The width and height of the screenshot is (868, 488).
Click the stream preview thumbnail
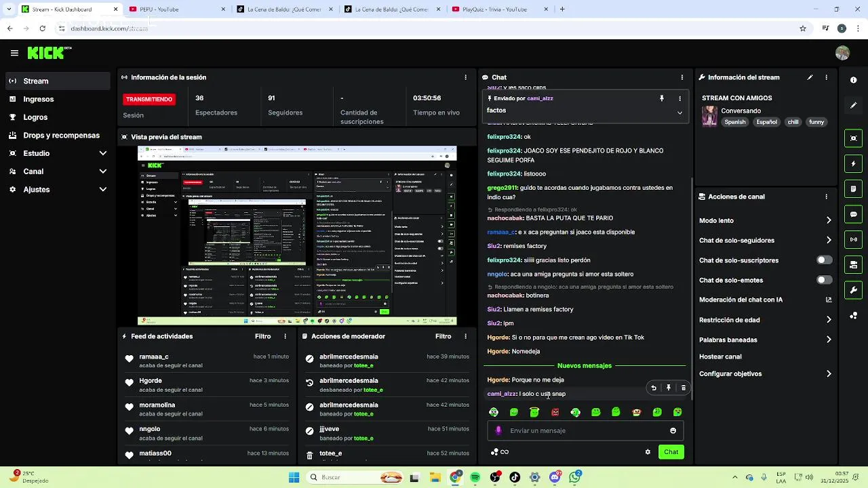[297, 236]
